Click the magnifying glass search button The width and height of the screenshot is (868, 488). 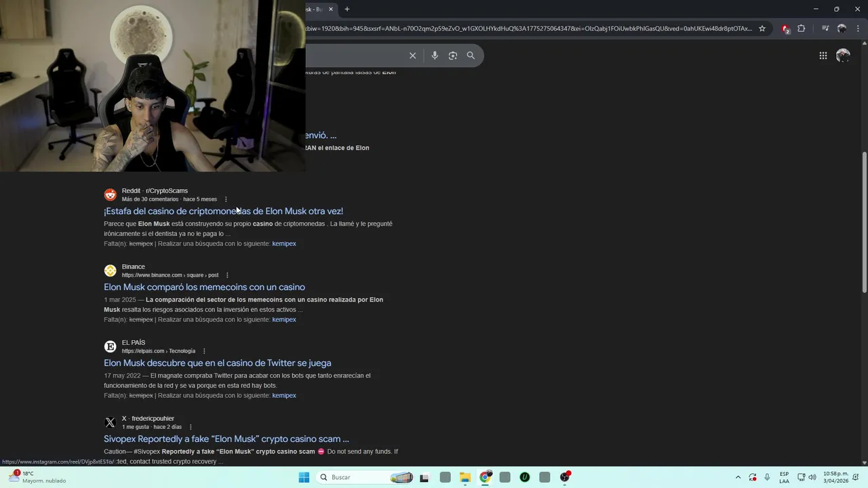pyautogui.click(x=471, y=56)
